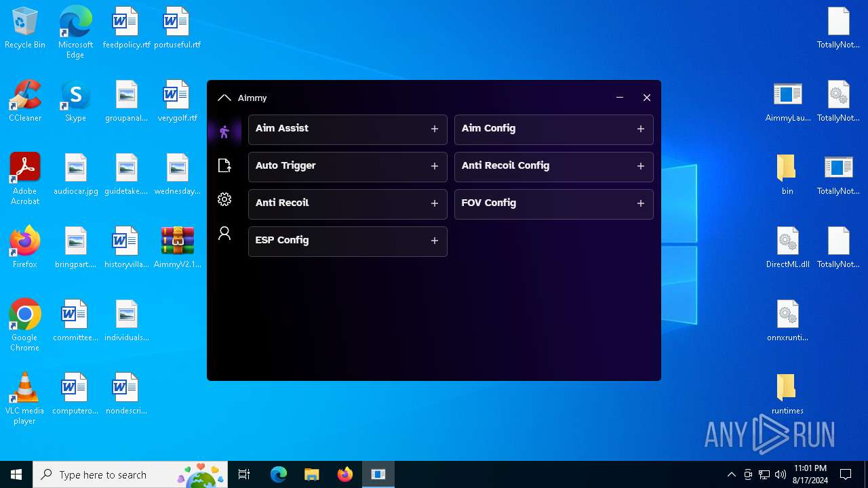Select the Recycle Bin desktop icon

point(25,28)
